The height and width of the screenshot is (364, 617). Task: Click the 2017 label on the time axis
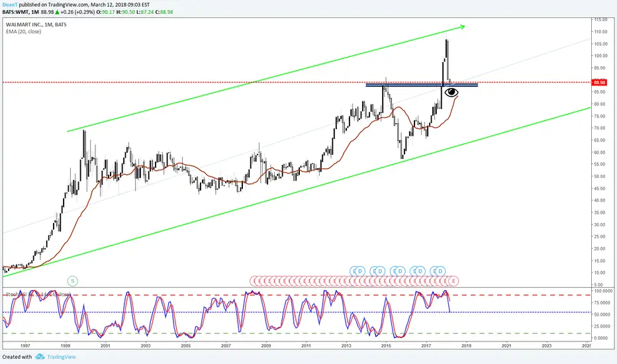(x=426, y=346)
